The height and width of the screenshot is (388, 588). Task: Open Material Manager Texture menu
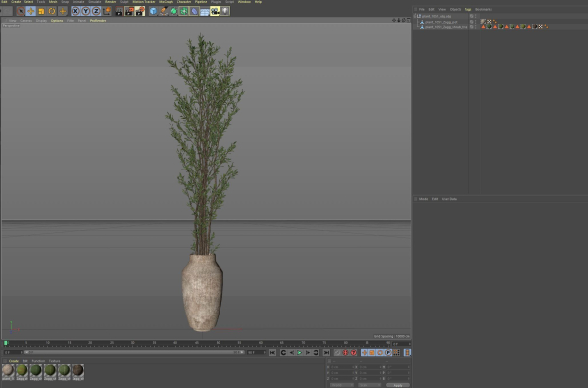point(54,361)
